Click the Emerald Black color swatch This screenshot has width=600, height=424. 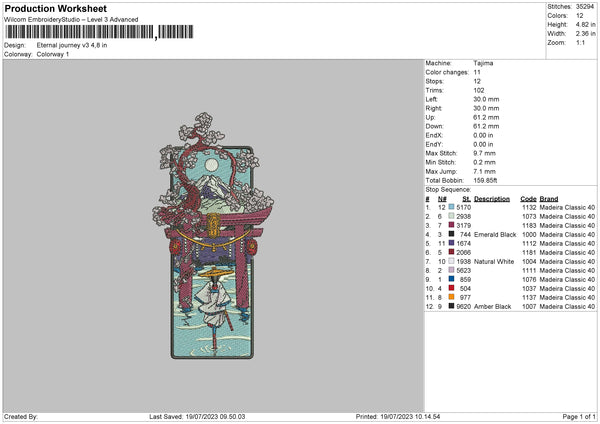click(x=451, y=234)
